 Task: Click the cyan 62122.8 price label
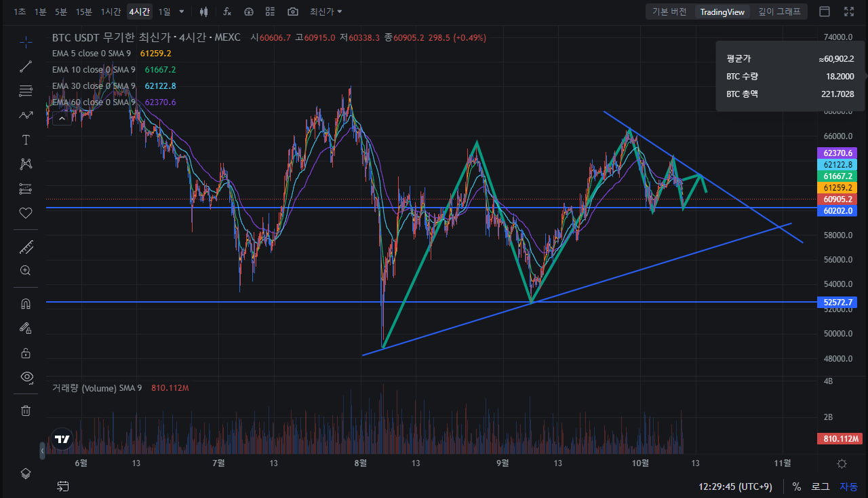point(838,165)
